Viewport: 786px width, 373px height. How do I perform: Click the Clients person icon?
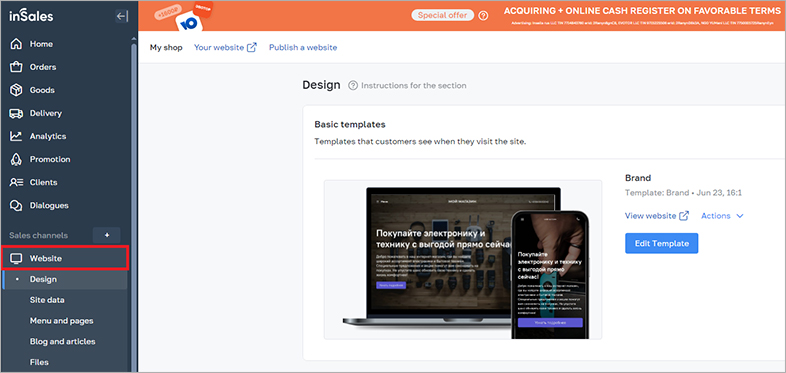coord(17,182)
